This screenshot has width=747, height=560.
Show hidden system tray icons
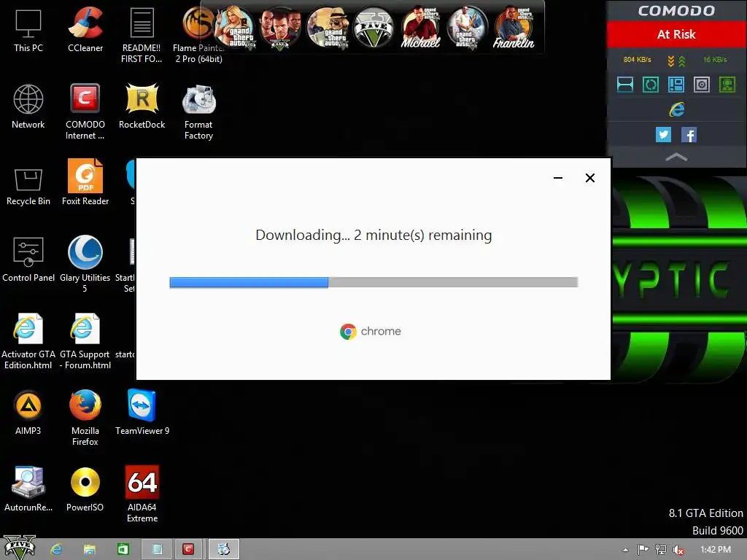pyautogui.click(x=625, y=550)
